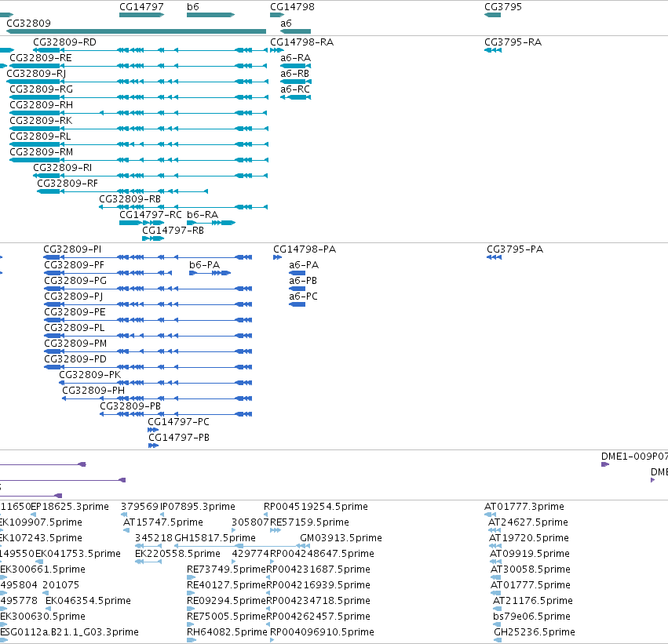Click EST AT24627.5prime label
Image resolution: width=668 pixels, height=644 pixels.
click(528, 522)
